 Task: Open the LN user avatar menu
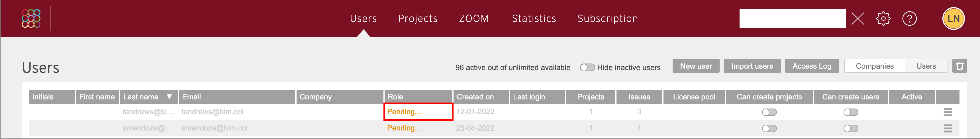[x=953, y=19]
